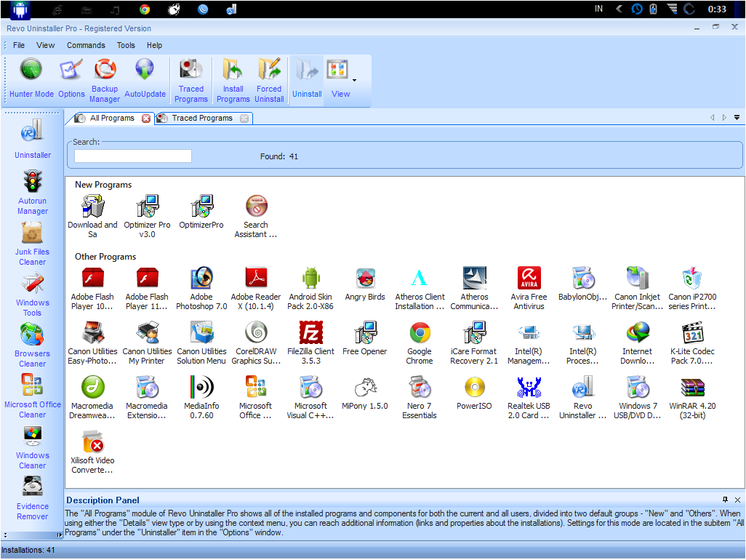Select Adobe Photoshop 7.0

point(201,288)
